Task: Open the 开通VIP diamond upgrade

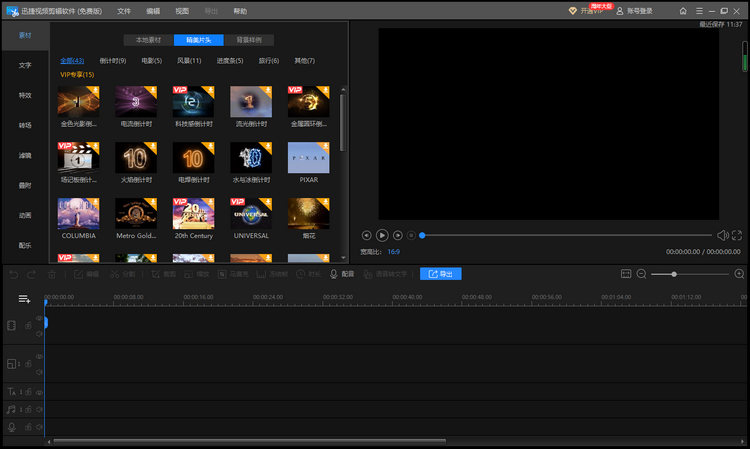Action: [586, 11]
